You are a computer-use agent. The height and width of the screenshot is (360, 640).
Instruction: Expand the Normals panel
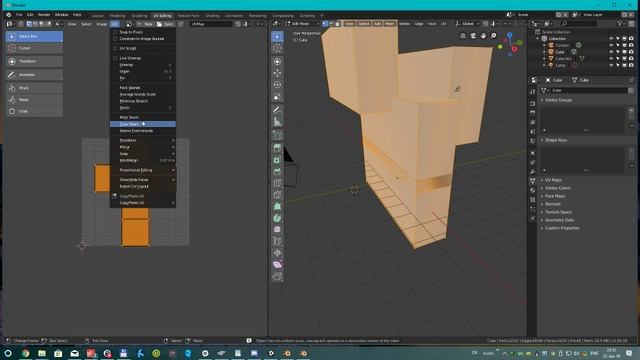(552, 204)
